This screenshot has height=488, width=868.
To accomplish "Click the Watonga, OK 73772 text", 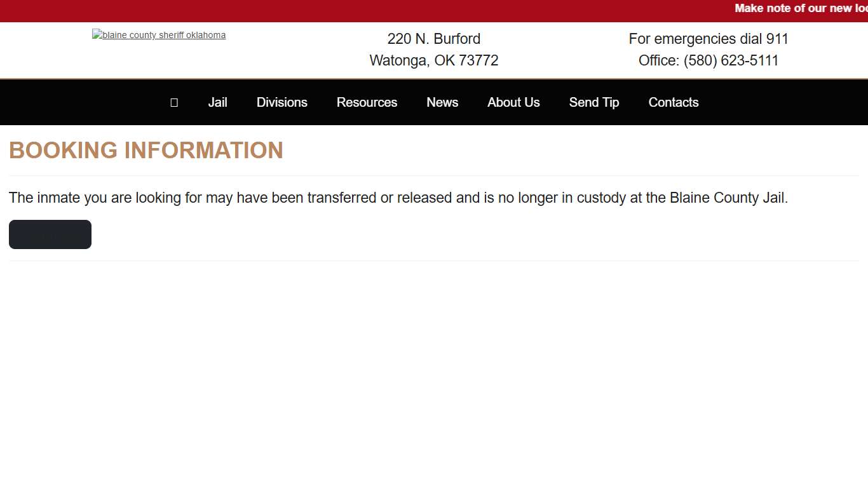I will click(434, 60).
